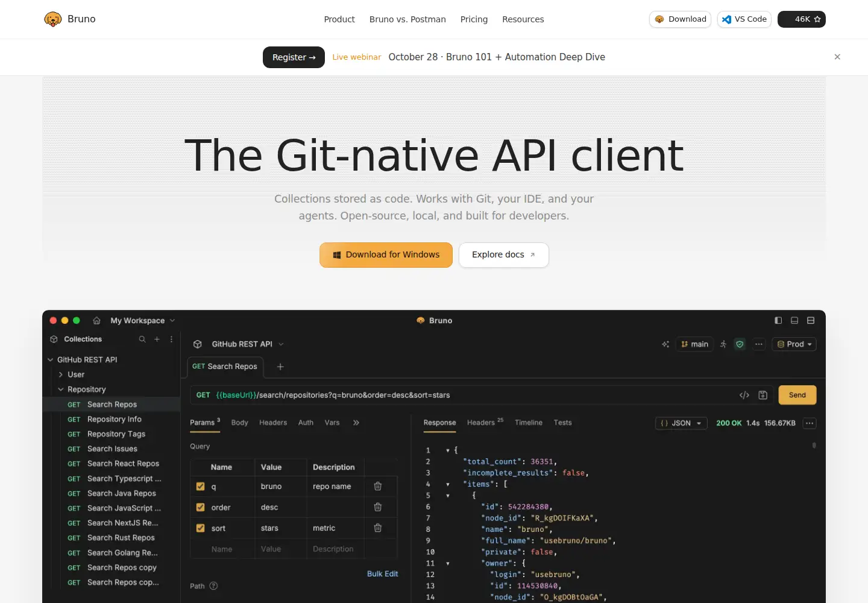This screenshot has height=603, width=868.
Task: Fold the "owner" object in the JSON response
Action: tap(447, 564)
